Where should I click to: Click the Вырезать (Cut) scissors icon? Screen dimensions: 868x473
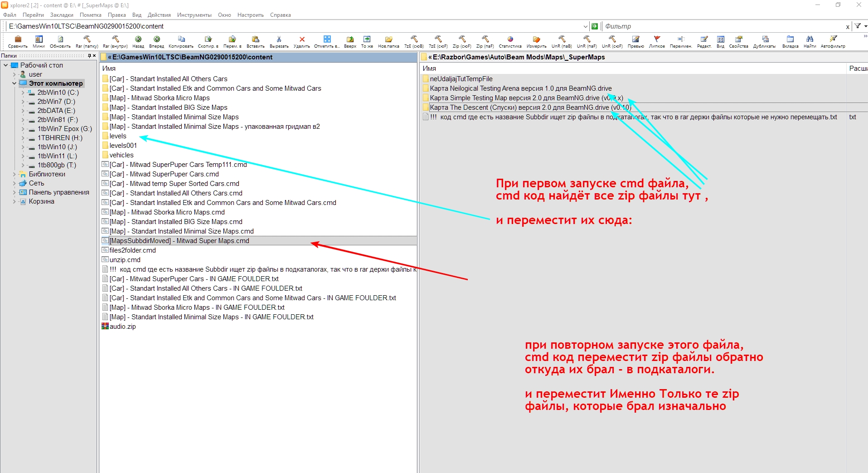click(x=279, y=39)
